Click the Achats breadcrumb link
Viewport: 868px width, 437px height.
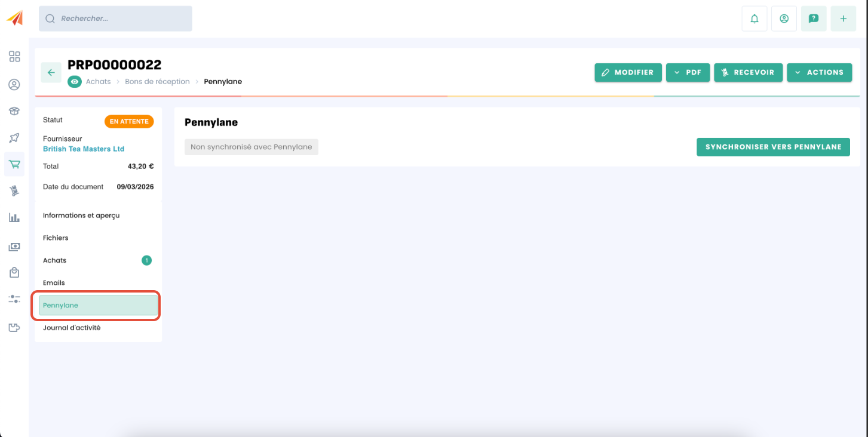tap(99, 82)
